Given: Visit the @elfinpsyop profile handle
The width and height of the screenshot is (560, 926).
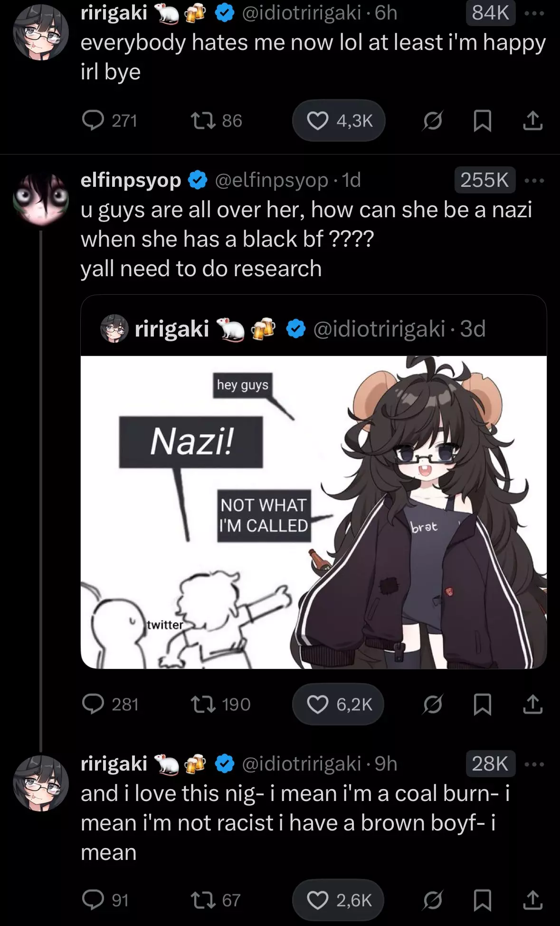Looking at the screenshot, I should pyautogui.click(x=271, y=180).
